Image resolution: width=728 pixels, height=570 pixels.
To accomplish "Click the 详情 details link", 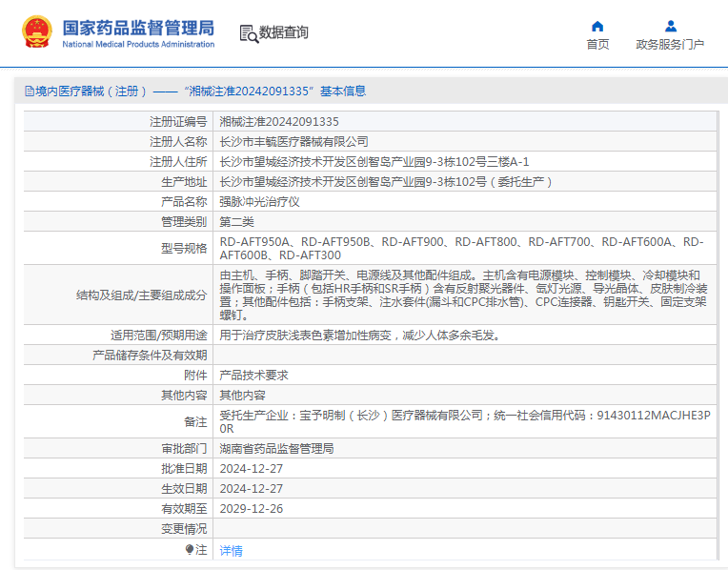I will coord(232,551).
